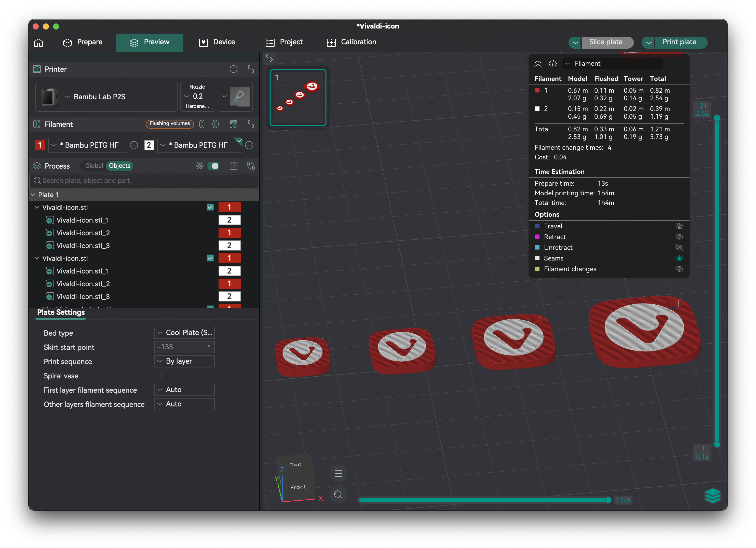
Task: Collapse the legend panel with up chevrons
Action: pyautogui.click(x=538, y=63)
